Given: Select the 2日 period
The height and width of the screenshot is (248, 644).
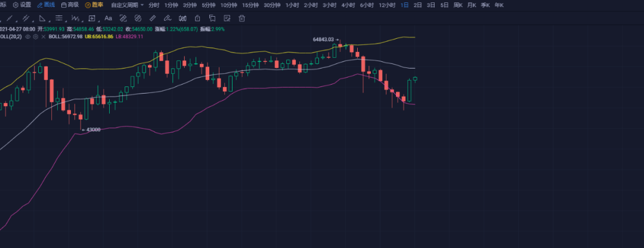Looking at the screenshot, I should (417, 5).
